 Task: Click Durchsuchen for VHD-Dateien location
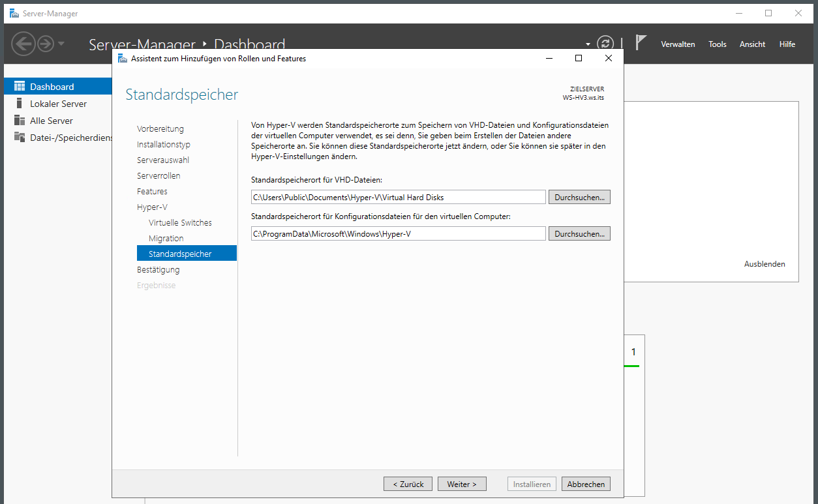(579, 197)
